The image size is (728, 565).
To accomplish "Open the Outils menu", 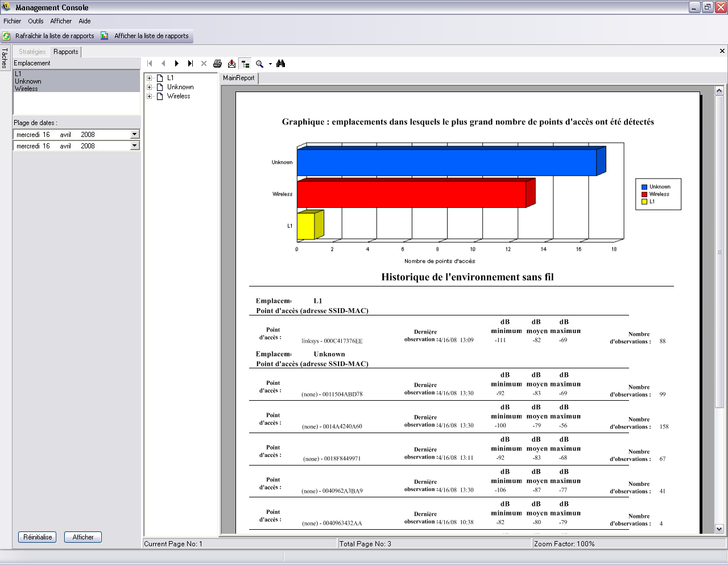I will pos(35,21).
